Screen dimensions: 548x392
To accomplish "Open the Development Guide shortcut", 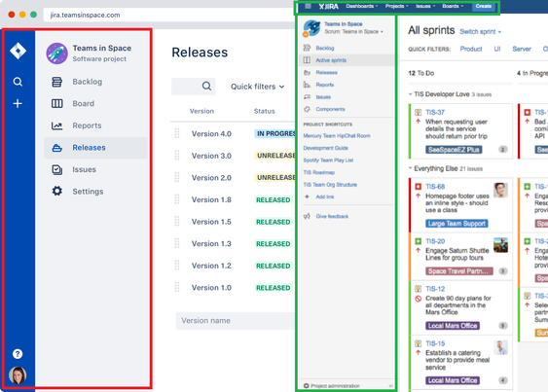I will point(325,148).
